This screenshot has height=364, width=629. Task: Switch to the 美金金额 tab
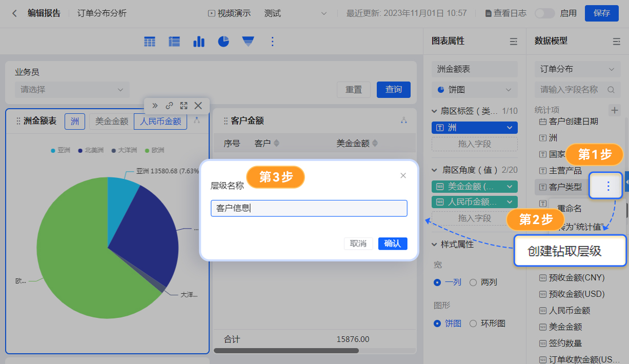pos(112,122)
